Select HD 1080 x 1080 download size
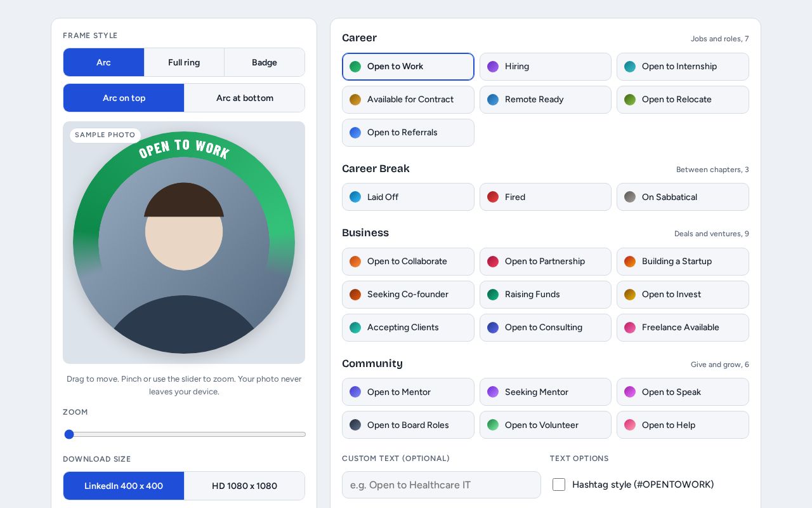Screen dimensions: 812x508 (245, 486)
